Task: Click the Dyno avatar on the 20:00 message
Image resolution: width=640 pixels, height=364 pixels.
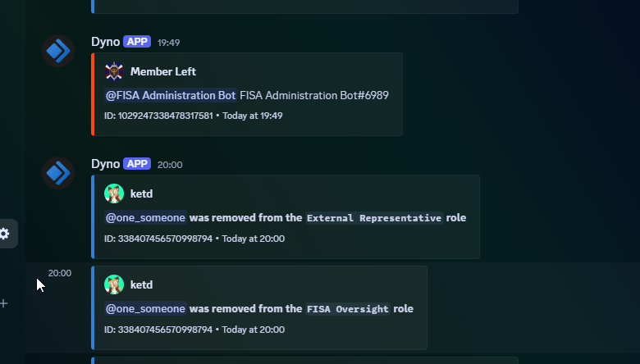Action: point(58,173)
